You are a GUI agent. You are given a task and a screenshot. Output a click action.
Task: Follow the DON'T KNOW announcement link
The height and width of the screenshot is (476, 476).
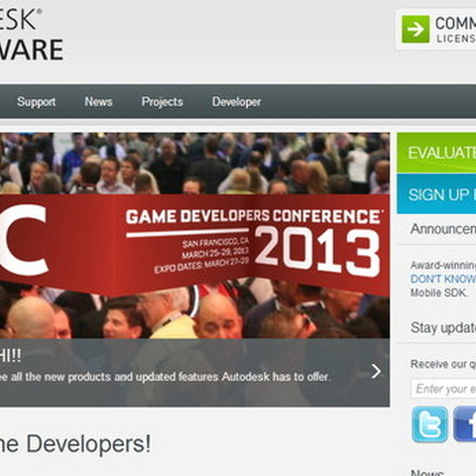point(443,279)
